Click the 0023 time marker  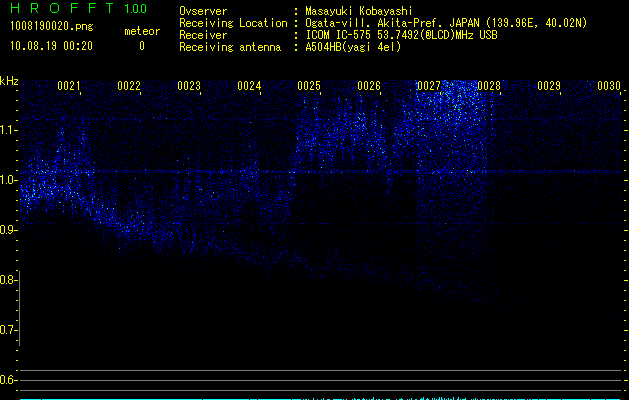pyautogui.click(x=189, y=86)
